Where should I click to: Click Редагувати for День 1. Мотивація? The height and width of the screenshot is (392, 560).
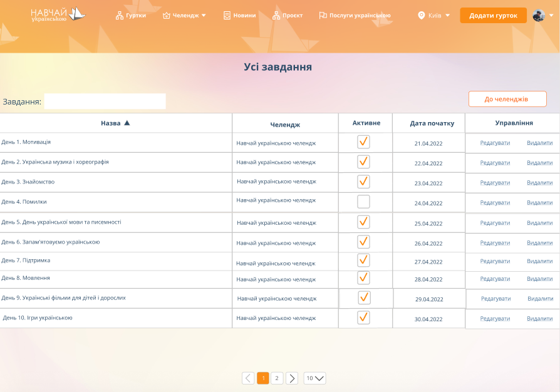point(495,143)
